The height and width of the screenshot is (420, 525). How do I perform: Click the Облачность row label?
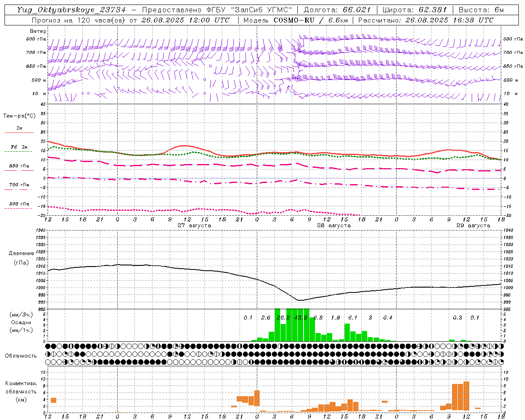(x=21, y=356)
